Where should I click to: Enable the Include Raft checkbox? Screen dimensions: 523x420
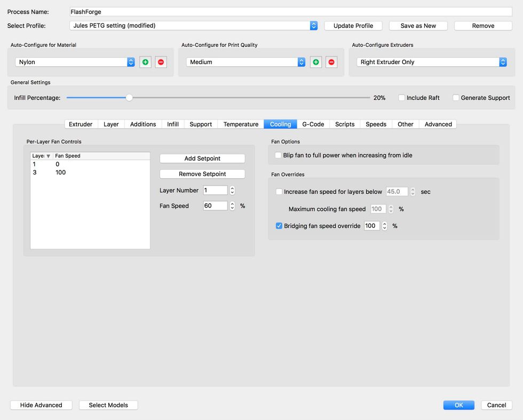pos(402,98)
